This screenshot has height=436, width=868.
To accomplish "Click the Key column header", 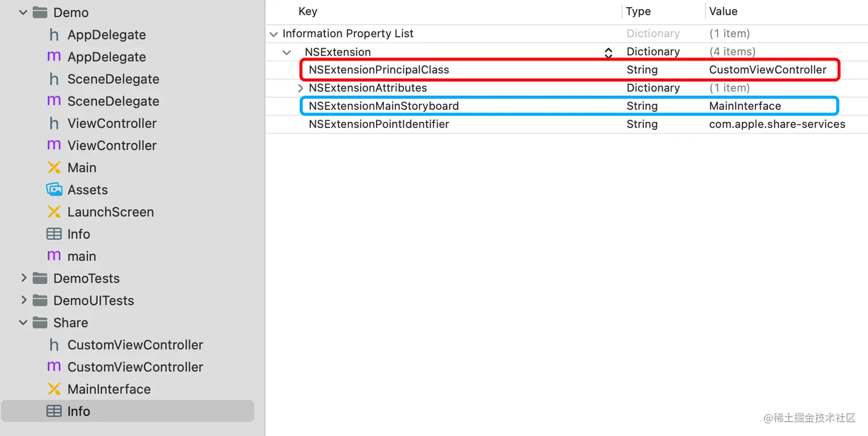I will click(308, 11).
